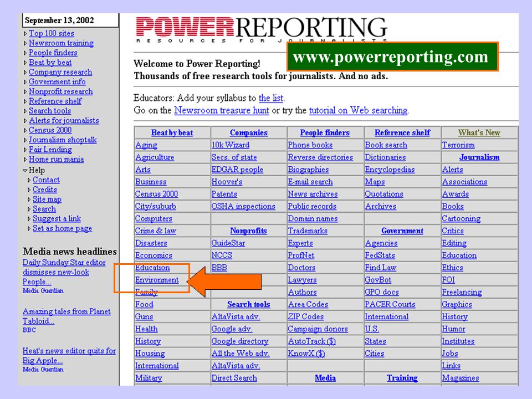The width and height of the screenshot is (532, 399).
Task: Click the Power Reporting logo banner
Action: pyautogui.click(x=261, y=29)
